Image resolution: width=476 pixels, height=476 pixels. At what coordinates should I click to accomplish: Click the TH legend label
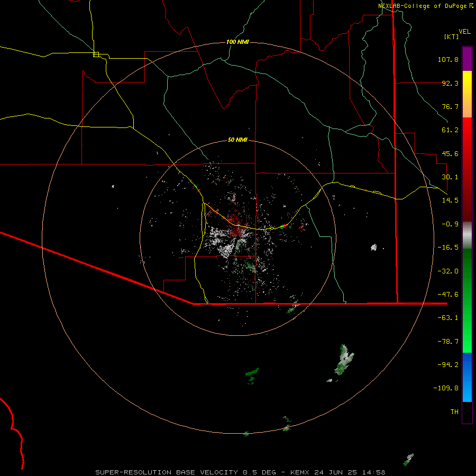pyautogui.click(x=454, y=411)
